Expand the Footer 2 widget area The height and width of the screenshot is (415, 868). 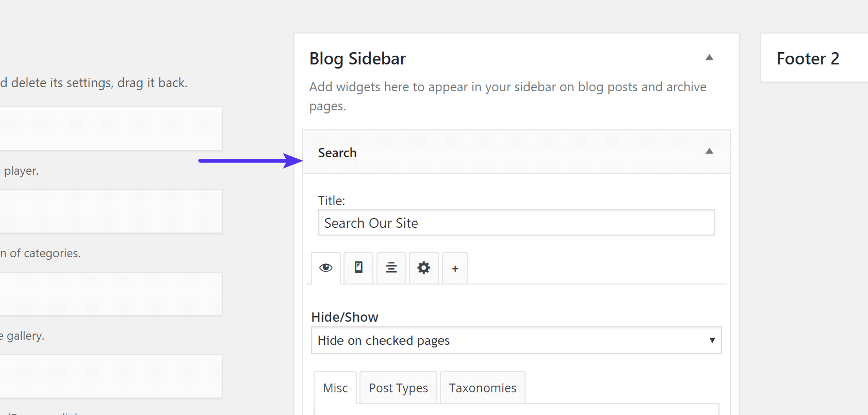tap(808, 59)
